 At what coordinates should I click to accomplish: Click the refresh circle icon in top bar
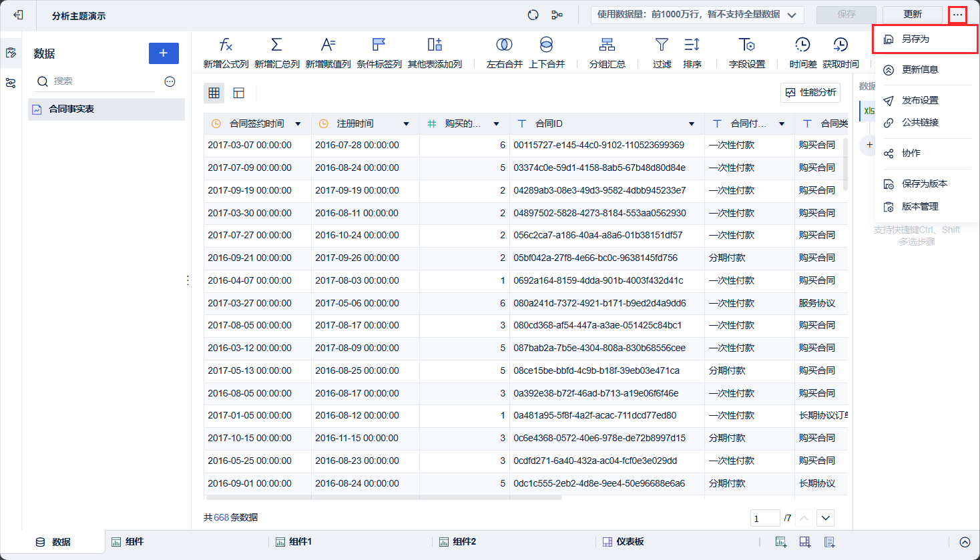coord(533,15)
